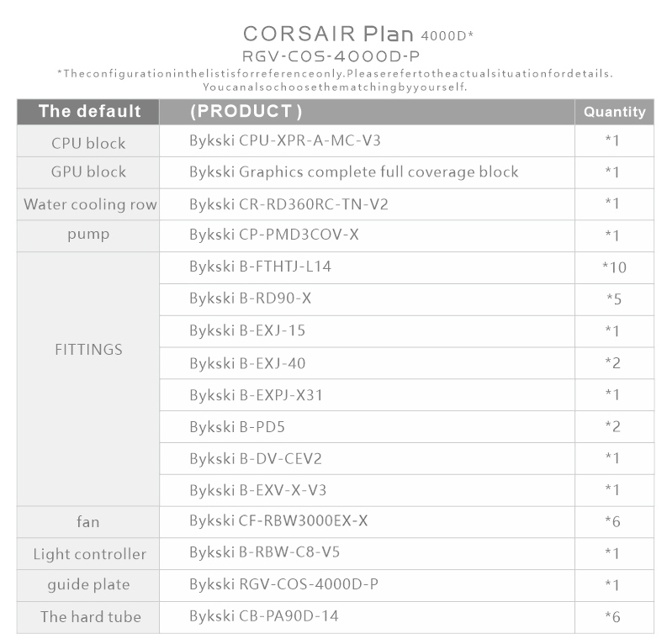Click the quantity *10 cell
The width and height of the screenshot is (667, 644).
tap(614, 268)
